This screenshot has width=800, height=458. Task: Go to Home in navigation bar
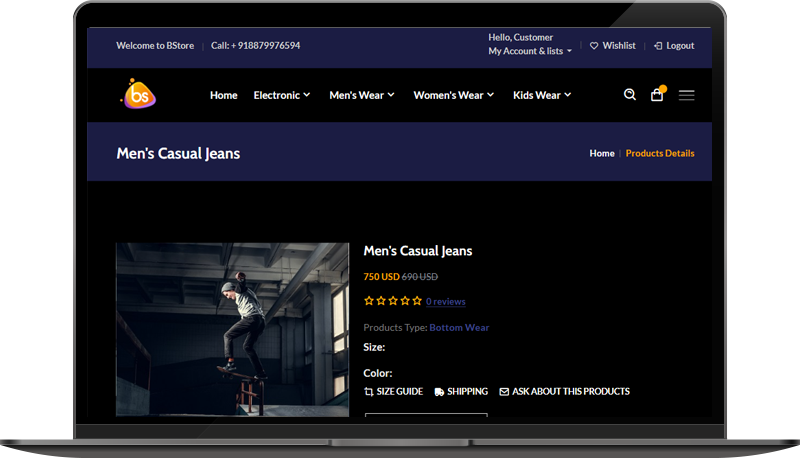(223, 95)
